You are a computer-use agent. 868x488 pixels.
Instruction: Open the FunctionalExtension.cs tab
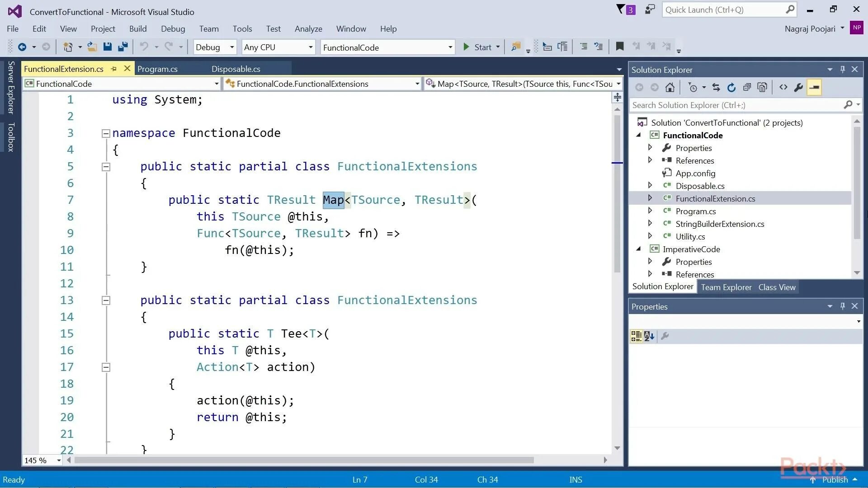(x=64, y=69)
